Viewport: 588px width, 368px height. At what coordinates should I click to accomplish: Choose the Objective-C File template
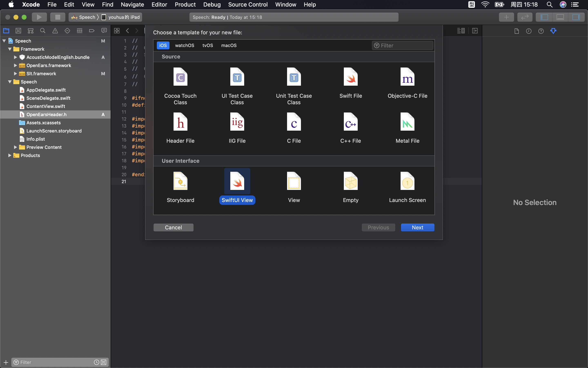pyautogui.click(x=408, y=83)
